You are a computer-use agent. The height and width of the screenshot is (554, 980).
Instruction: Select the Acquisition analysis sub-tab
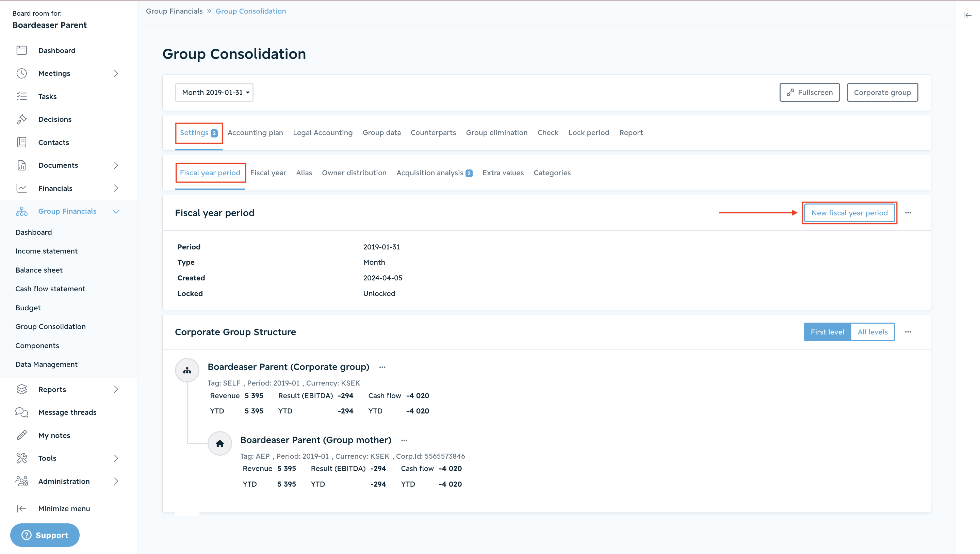[434, 173]
